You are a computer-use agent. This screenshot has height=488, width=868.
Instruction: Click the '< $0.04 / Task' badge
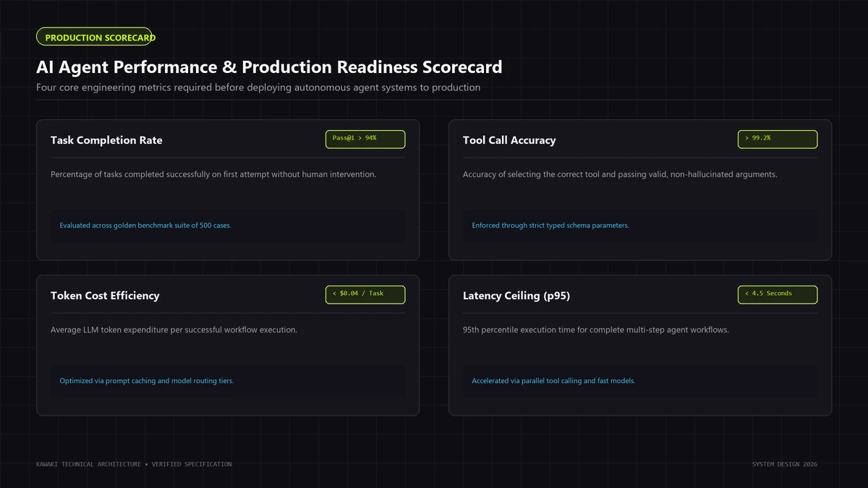tap(365, 294)
